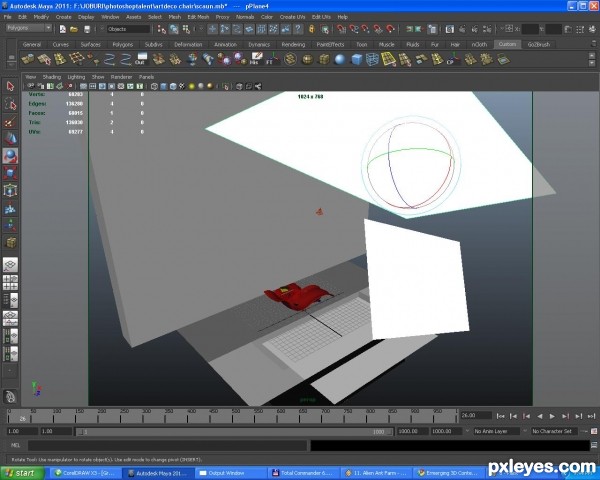
Task: Click the blue polygon cube shelf icon
Action: pyautogui.click(x=356, y=59)
